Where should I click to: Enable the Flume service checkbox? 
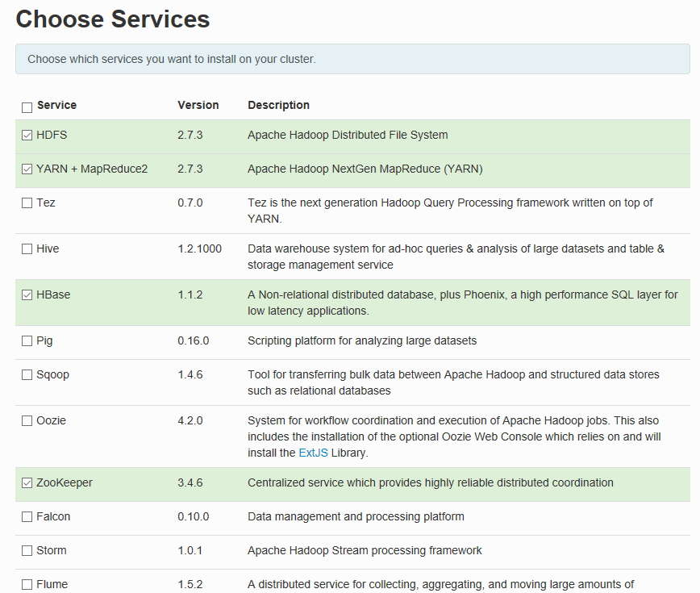27,585
